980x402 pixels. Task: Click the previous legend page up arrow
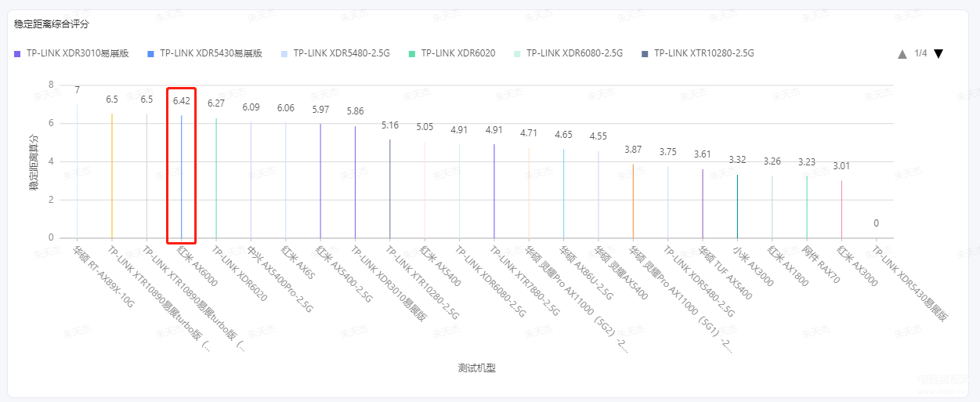902,54
